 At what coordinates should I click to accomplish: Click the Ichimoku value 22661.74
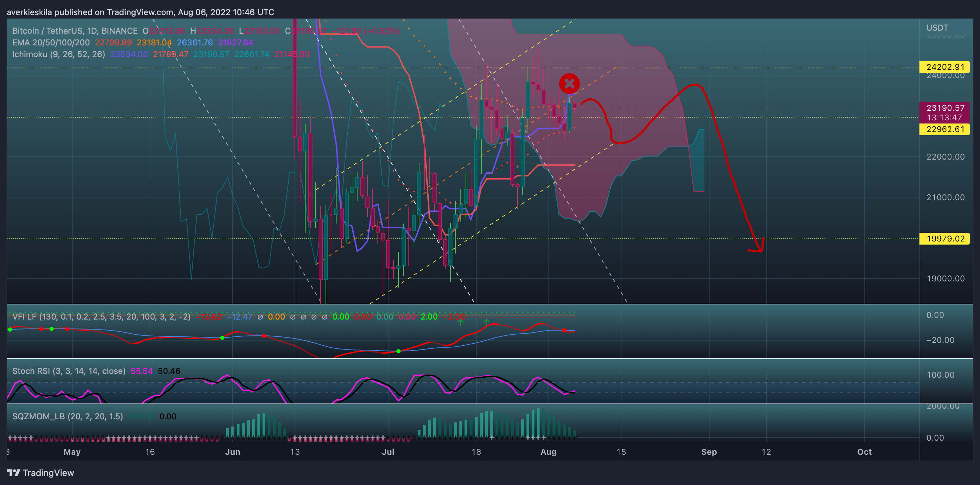point(252,54)
